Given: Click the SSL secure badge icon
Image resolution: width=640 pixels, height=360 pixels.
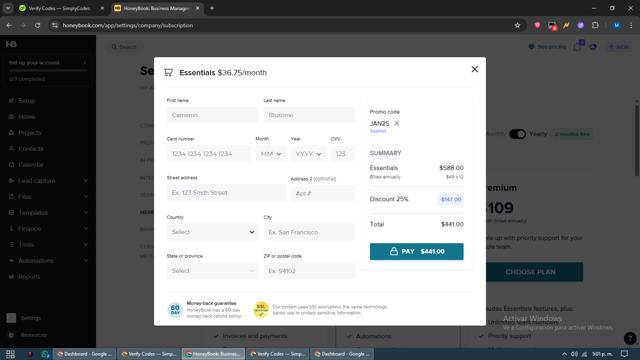Looking at the screenshot, I should point(261,310).
